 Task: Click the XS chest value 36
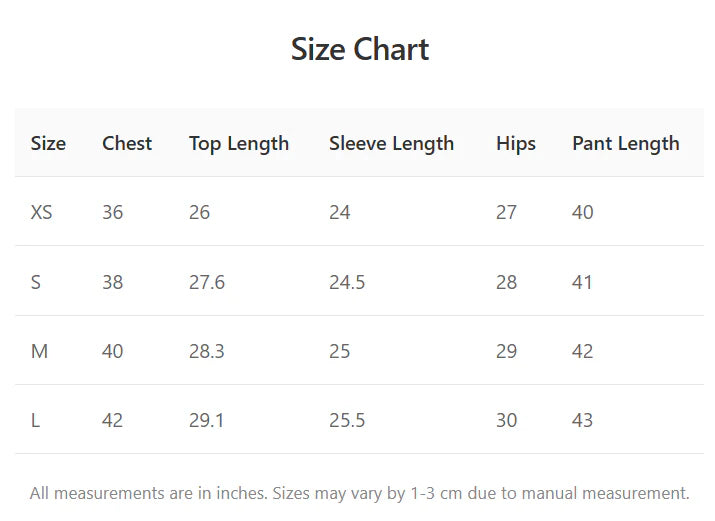point(113,212)
